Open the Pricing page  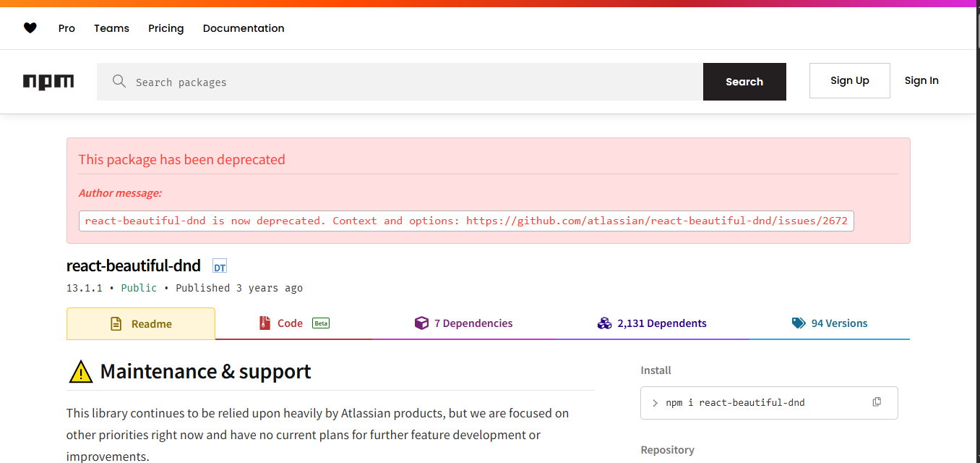coord(166,28)
